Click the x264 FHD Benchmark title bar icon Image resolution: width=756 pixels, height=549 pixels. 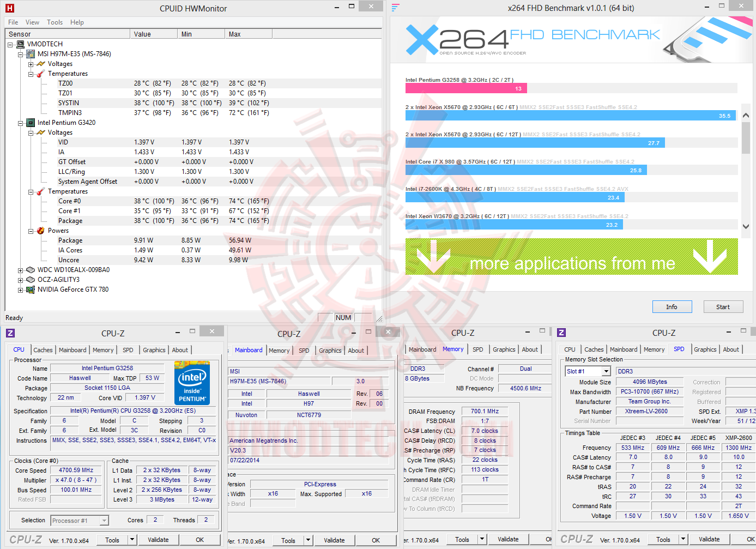pos(396,8)
